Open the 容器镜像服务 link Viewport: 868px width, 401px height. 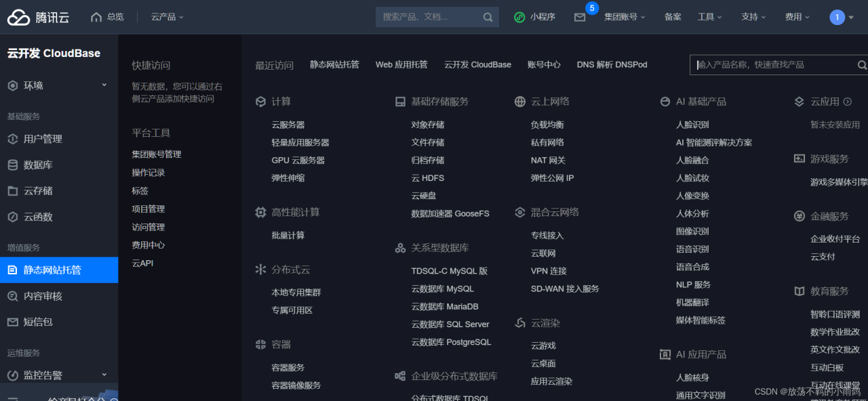296,385
